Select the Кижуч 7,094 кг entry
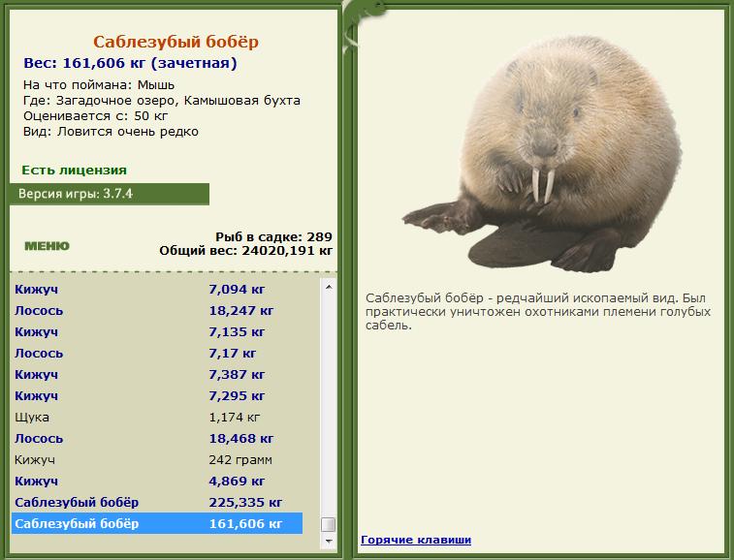This screenshot has width=734, height=560. (157, 290)
